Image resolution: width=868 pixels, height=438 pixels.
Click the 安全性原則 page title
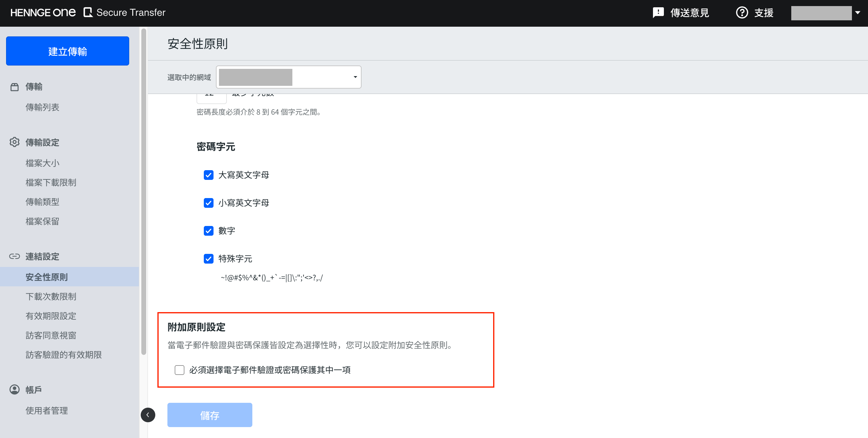coord(197,44)
